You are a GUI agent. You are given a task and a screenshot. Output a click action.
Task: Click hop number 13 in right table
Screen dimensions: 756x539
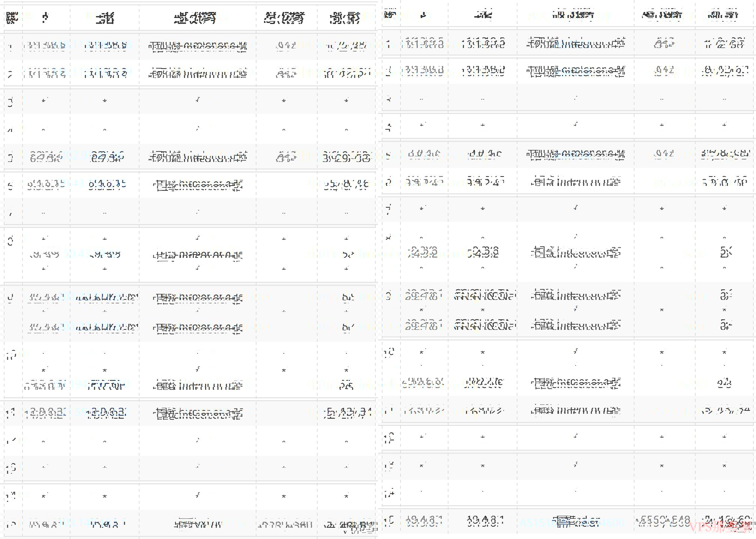[x=389, y=466]
